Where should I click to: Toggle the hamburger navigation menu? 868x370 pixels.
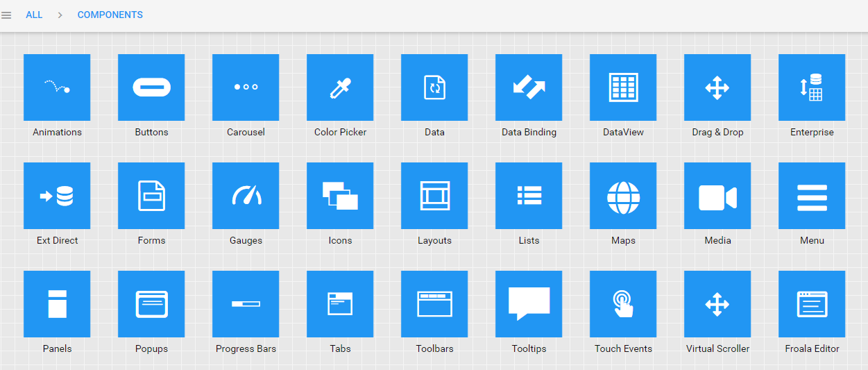click(x=6, y=15)
